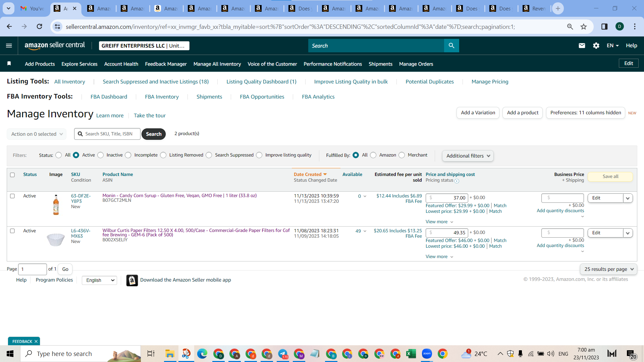Expand the Edit dropdown arrow for Monin row
The width and height of the screenshot is (644, 362).
click(x=628, y=198)
